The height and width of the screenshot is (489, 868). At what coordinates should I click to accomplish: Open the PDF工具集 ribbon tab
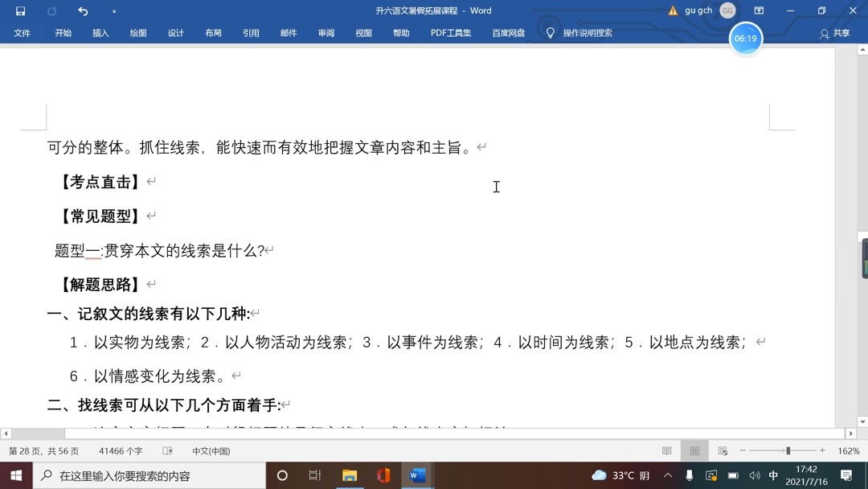(x=451, y=33)
